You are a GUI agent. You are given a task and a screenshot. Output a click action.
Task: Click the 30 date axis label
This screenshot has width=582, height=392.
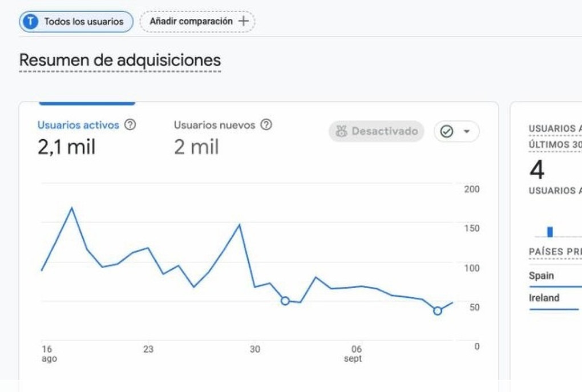(255, 349)
